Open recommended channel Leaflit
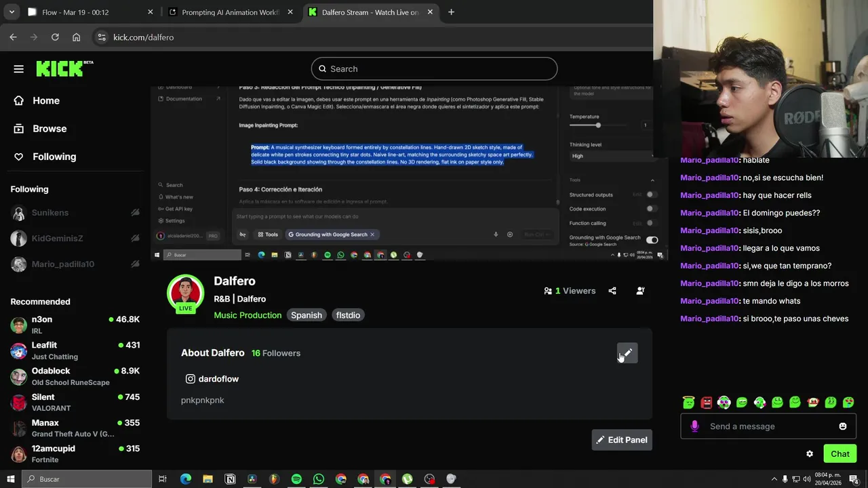 [x=75, y=350]
